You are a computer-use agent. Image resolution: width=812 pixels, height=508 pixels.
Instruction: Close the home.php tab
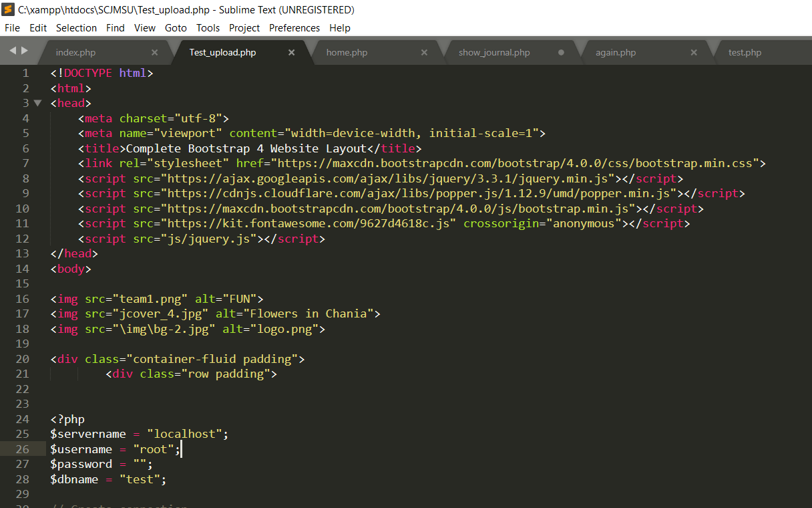(x=425, y=53)
